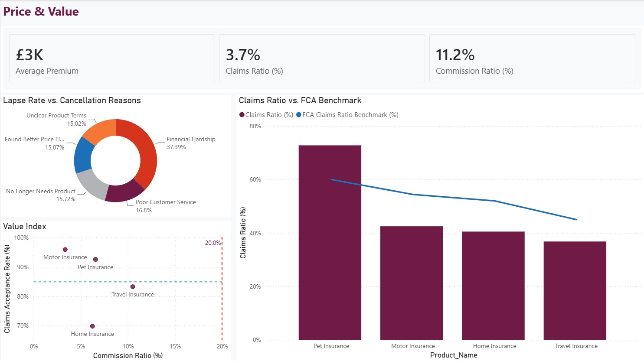644x361 pixels.
Task: Click the Pet Insurance scatter point
Action: pyautogui.click(x=95, y=260)
